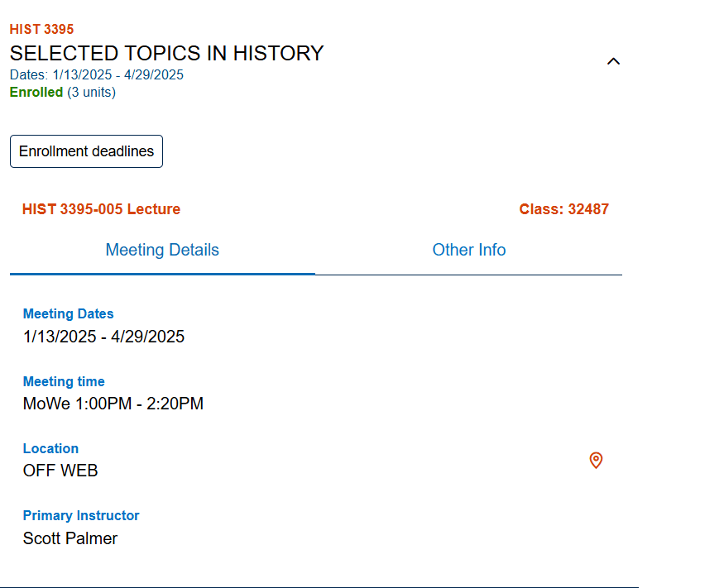Click the Class: 32487 number
The width and height of the screenshot is (724, 588).
pos(563,209)
